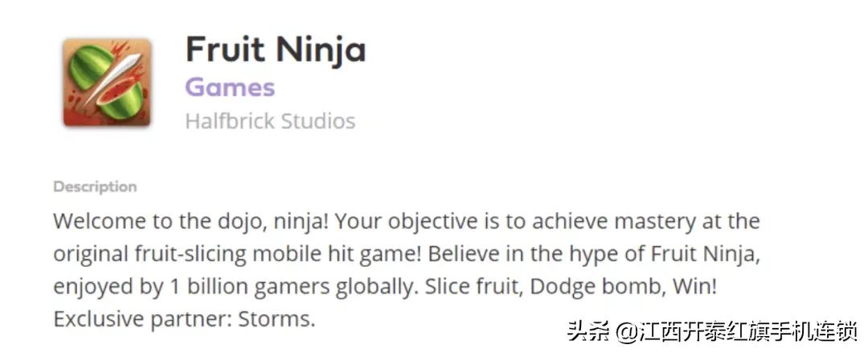This screenshot has width=868, height=353.
Task: Open the Games category link
Action: click(230, 87)
